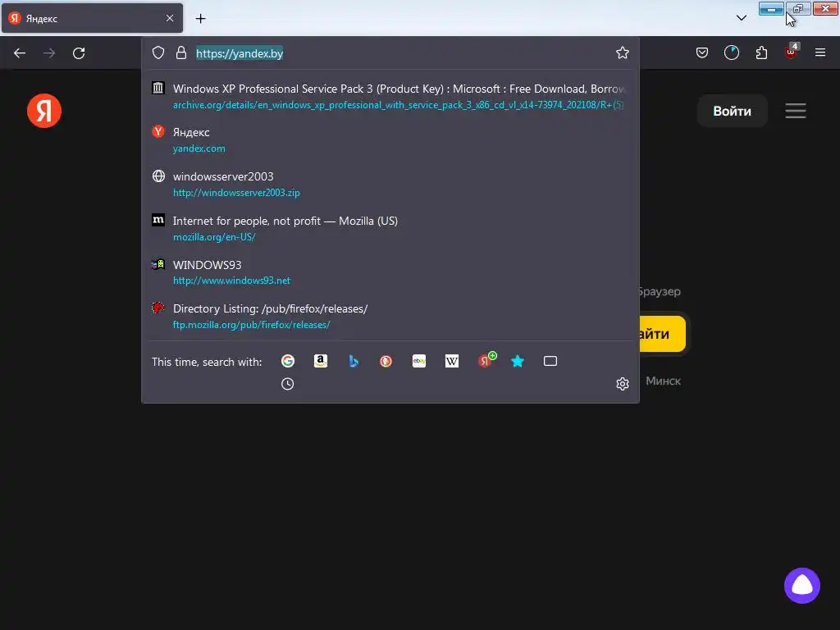Screen dimensions: 840x630
Task: Open the tracking protection shield
Action: (x=158, y=52)
